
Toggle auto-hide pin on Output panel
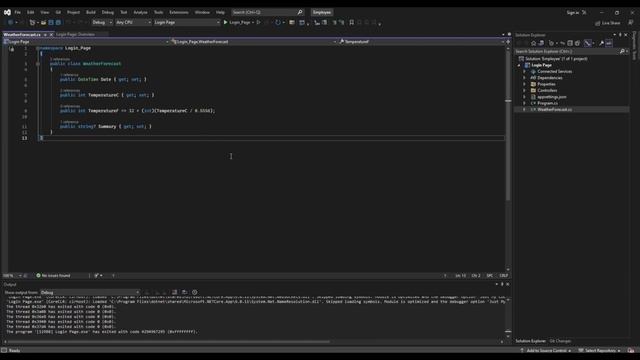502,284
